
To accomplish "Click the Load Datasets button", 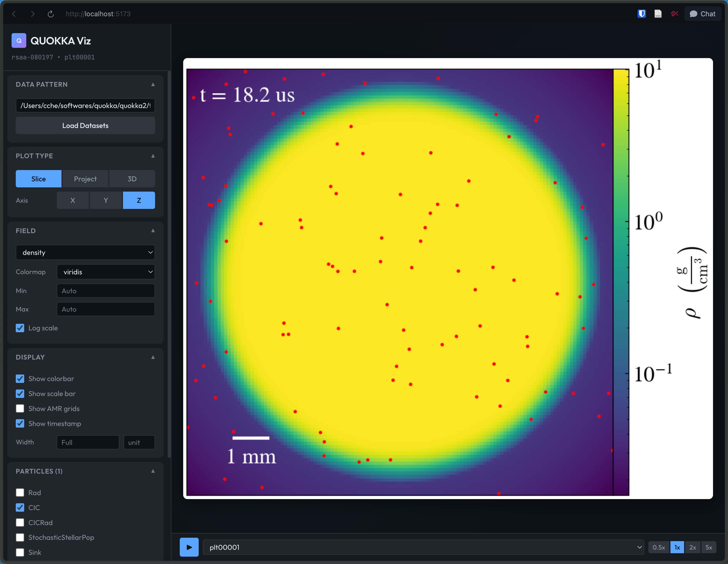I will [x=85, y=126].
